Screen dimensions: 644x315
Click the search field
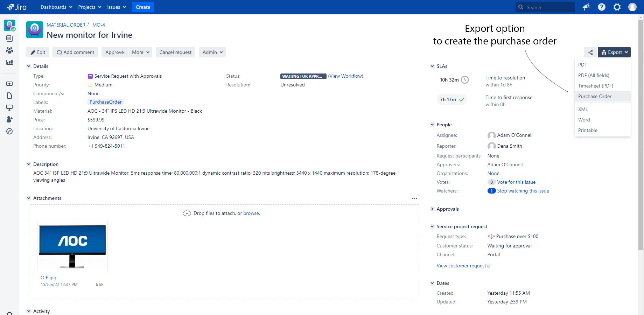545,7
